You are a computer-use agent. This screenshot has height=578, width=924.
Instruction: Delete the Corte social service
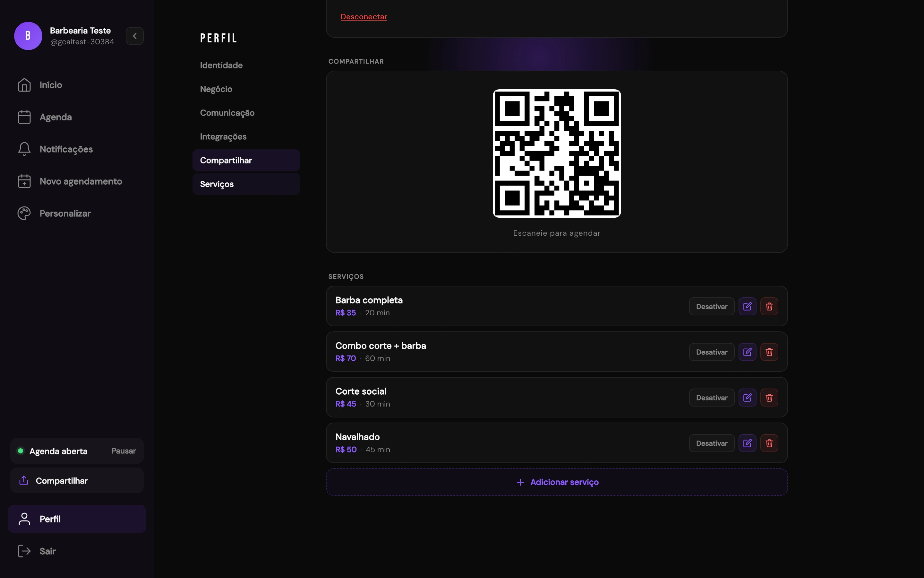769,398
